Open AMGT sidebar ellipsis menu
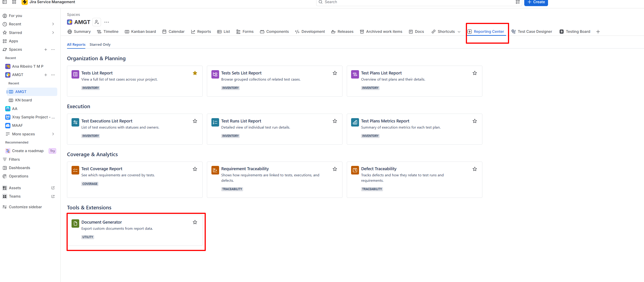644x282 pixels. pyautogui.click(x=53, y=75)
